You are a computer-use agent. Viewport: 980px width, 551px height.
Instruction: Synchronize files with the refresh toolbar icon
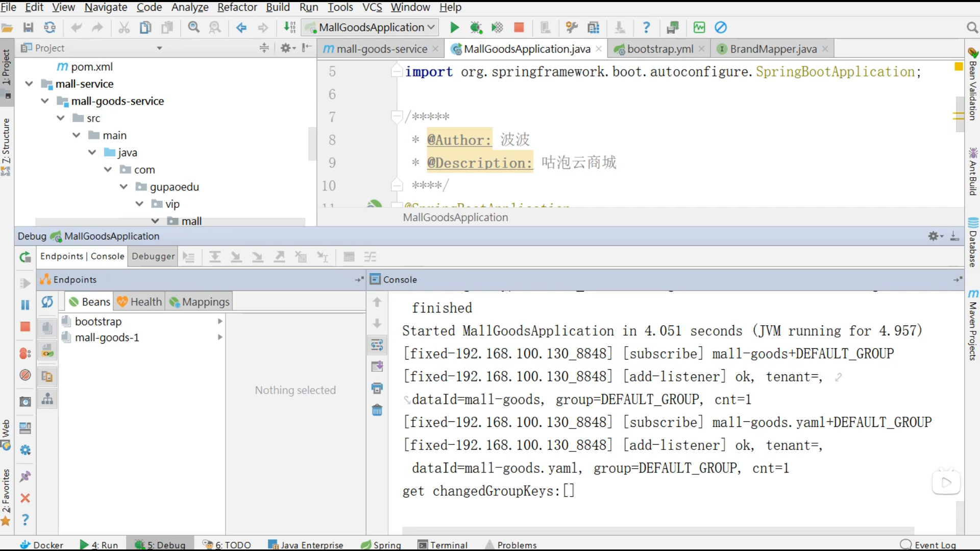[50, 28]
